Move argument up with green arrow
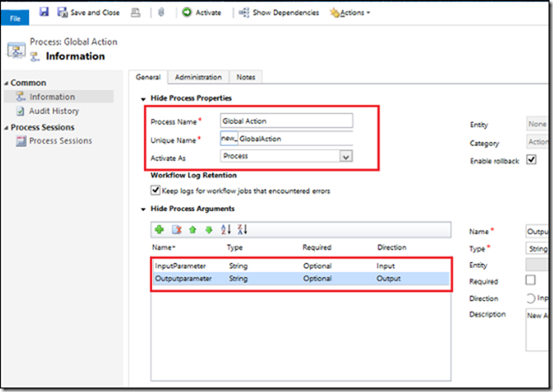This screenshot has width=553, height=392. 193,230
